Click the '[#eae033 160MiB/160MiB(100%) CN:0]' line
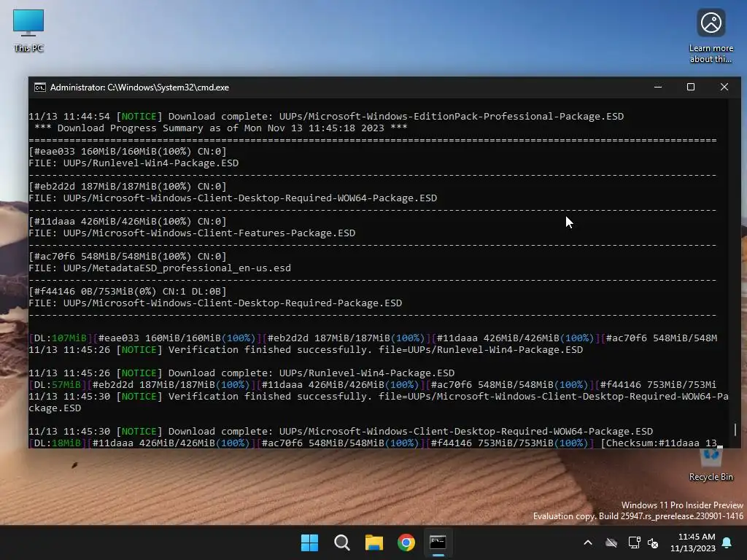This screenshot has height=560, width=747. pyautogui.click(x=128, y=152)
